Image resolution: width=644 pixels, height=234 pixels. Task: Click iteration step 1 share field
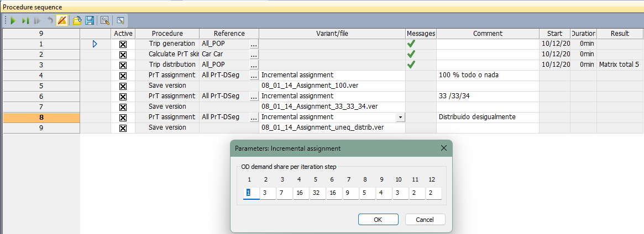[x=252, y=193]
